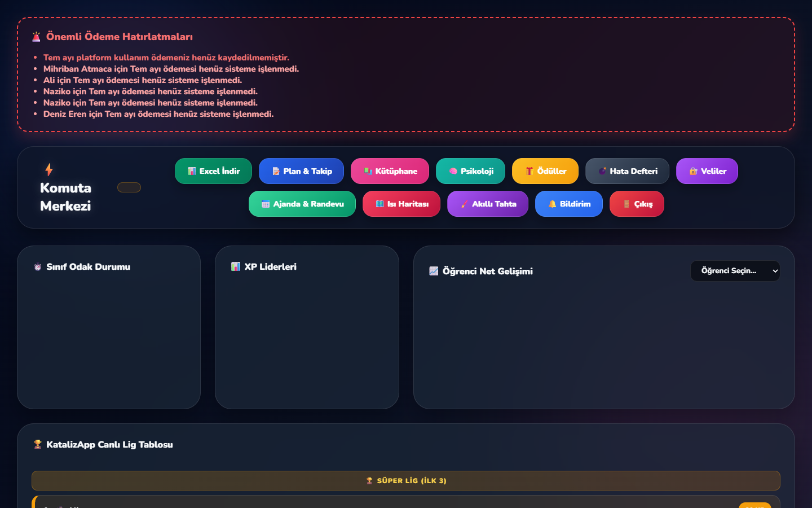812x508 pixels.
Task: Open the Kütüphane library
Action: click(390, 171)
